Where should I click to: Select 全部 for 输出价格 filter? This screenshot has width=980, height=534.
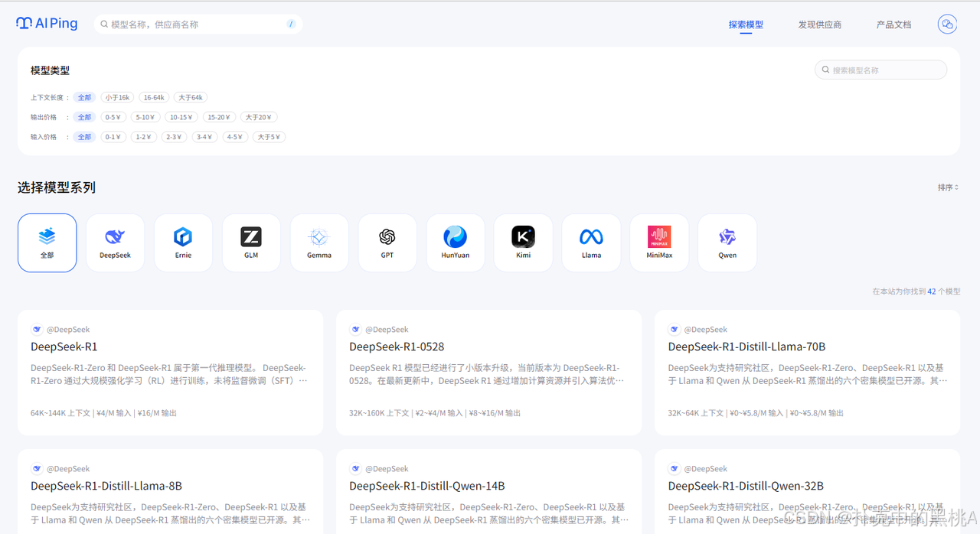(x=84, y=117)
